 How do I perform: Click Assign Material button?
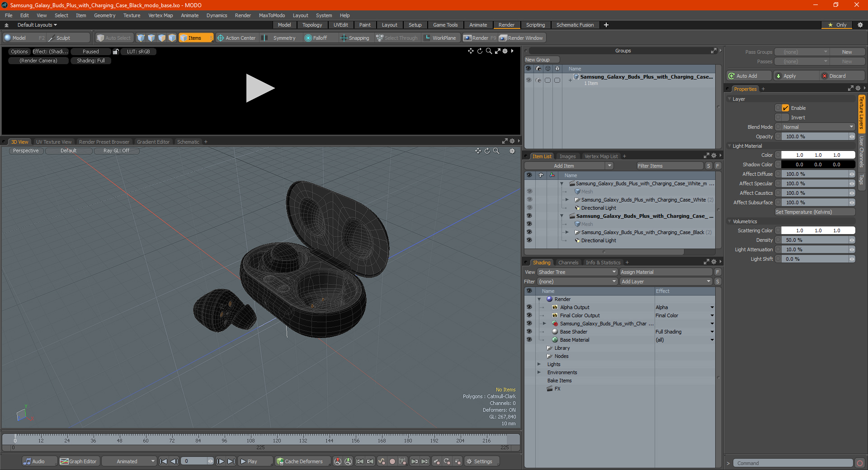(666, 272)
